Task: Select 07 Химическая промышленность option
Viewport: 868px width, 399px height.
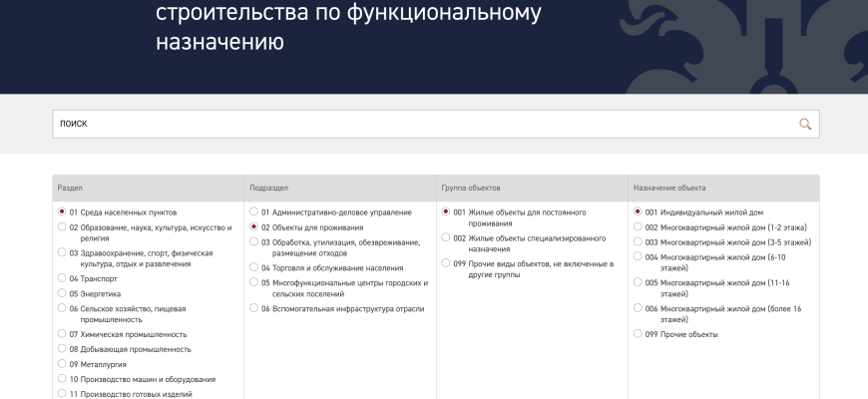Action: click(63, 334)
